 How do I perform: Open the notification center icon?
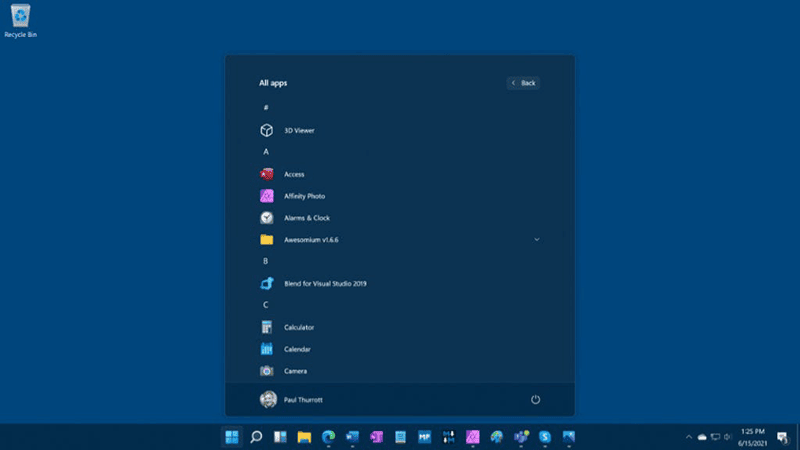(782, 437)
